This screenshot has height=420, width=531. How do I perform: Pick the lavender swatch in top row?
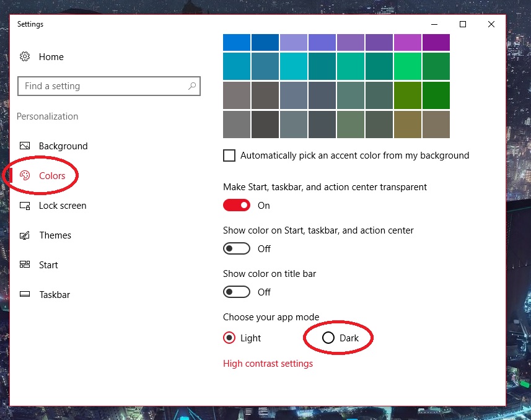coord(294,42)
